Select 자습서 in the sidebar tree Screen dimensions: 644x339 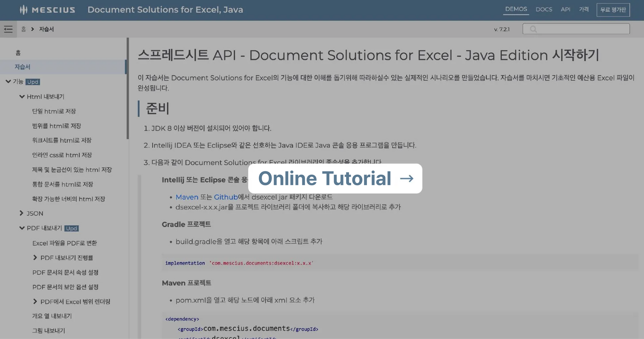tap(22, 67)
